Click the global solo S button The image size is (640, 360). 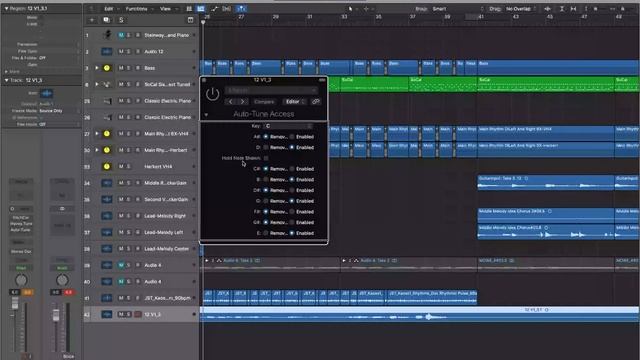121,20
